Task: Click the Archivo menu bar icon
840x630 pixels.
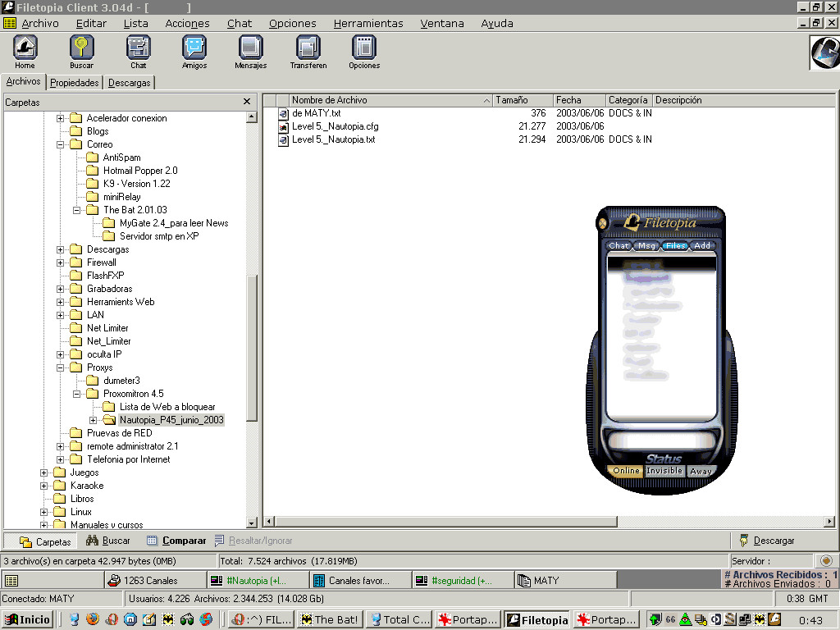Action: 10,23
